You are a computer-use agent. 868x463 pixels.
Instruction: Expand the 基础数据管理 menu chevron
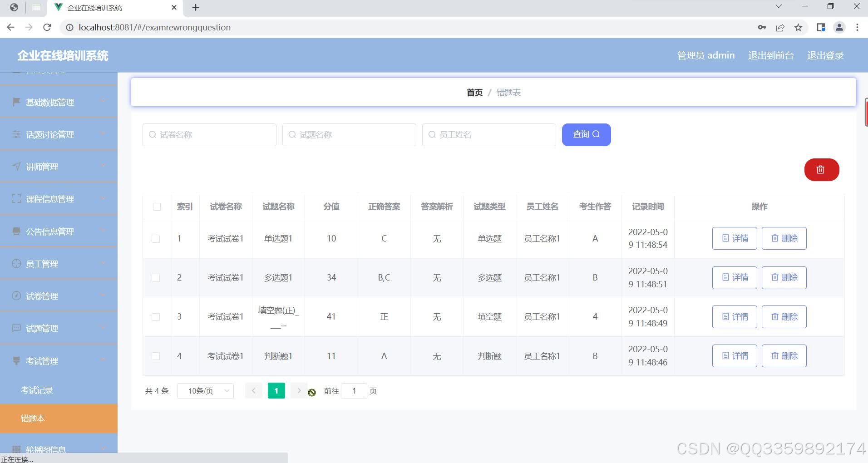pos(103,101)
